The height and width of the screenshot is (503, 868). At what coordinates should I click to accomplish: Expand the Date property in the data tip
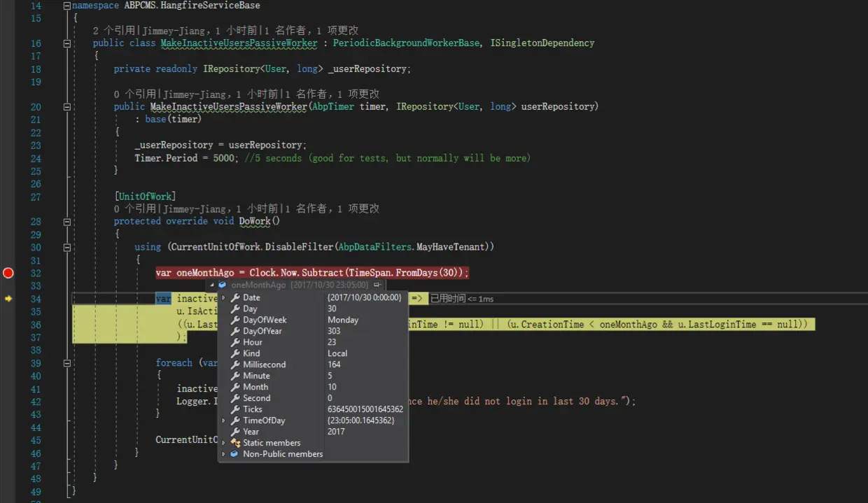click(x=224, y=297)
